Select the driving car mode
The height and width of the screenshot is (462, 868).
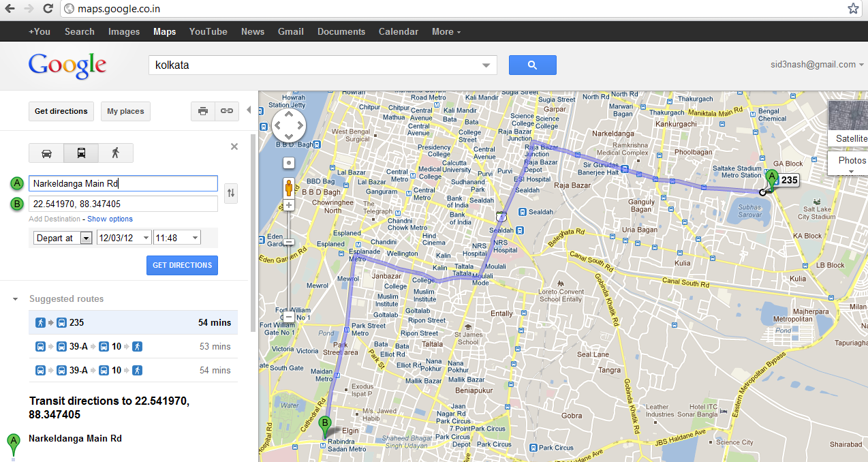[46, 153]
